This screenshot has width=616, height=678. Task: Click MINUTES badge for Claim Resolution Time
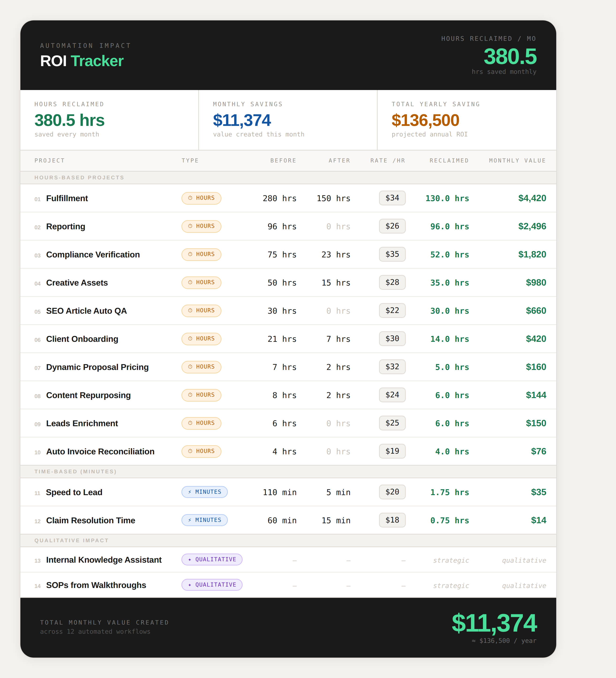click(204, 520)
